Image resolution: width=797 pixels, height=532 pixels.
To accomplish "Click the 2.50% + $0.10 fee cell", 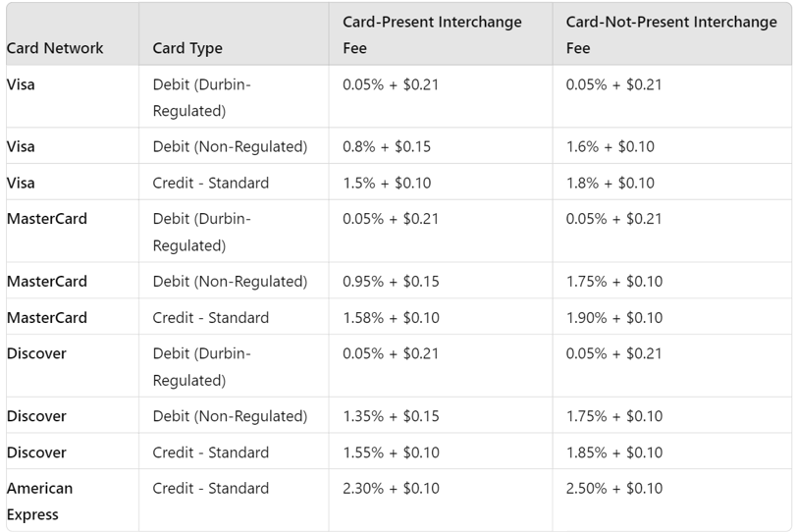I will coord(614,488).
